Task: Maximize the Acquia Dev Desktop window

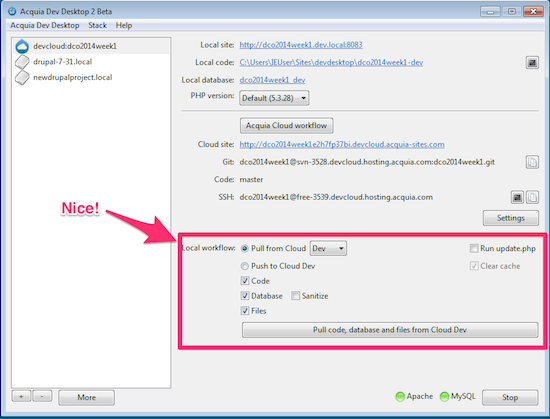Action: [x=512, y=12]
